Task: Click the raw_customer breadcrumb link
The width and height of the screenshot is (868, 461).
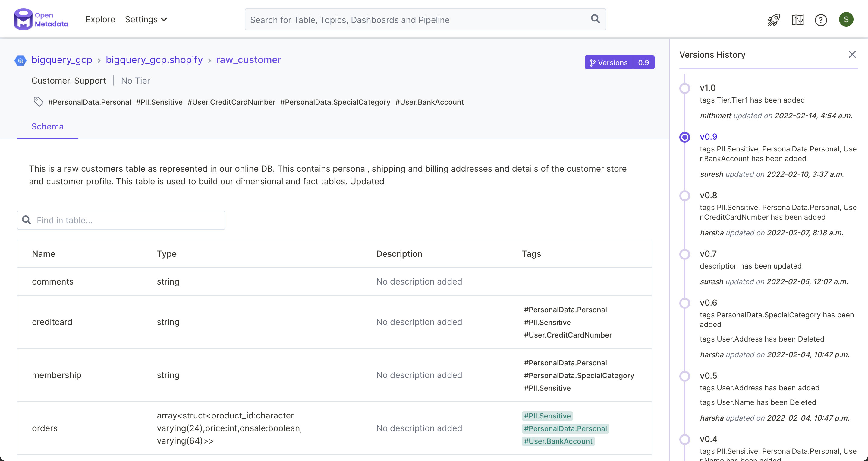Action: pos(248,60)
